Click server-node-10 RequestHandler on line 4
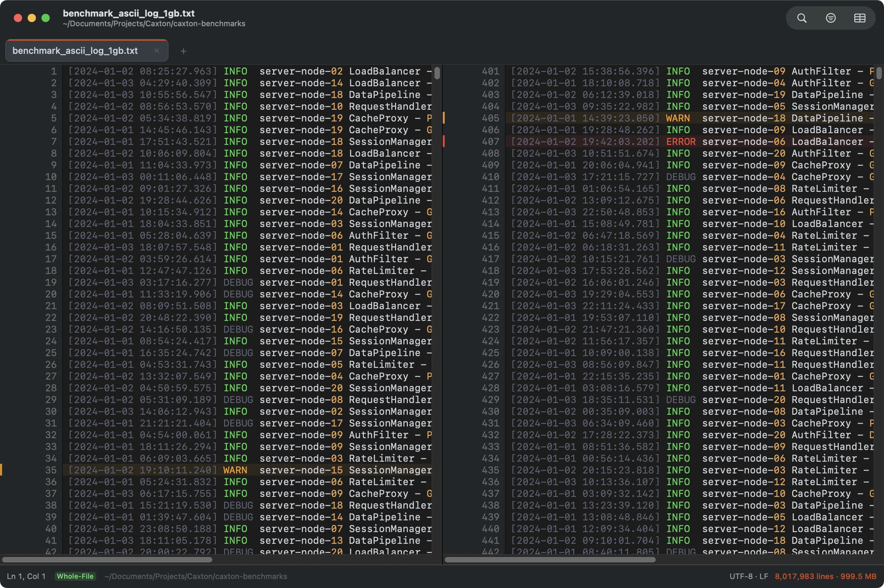Screen dimensions: 884x588 tap(346, 106)
